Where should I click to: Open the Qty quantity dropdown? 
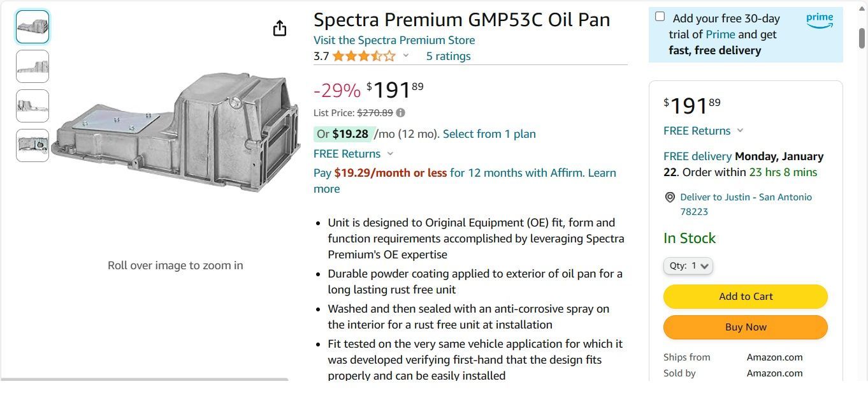click(688, 266)
